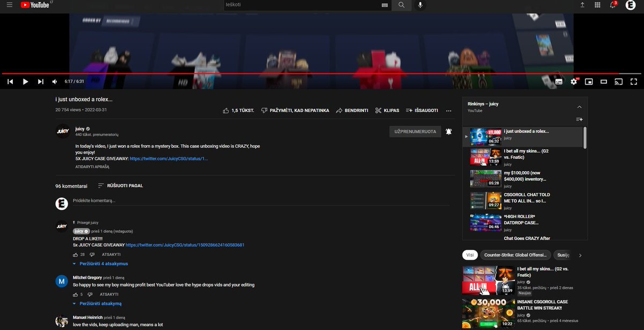Open Mitchel Gregory's profile avatar

click(x=62, y=281)
